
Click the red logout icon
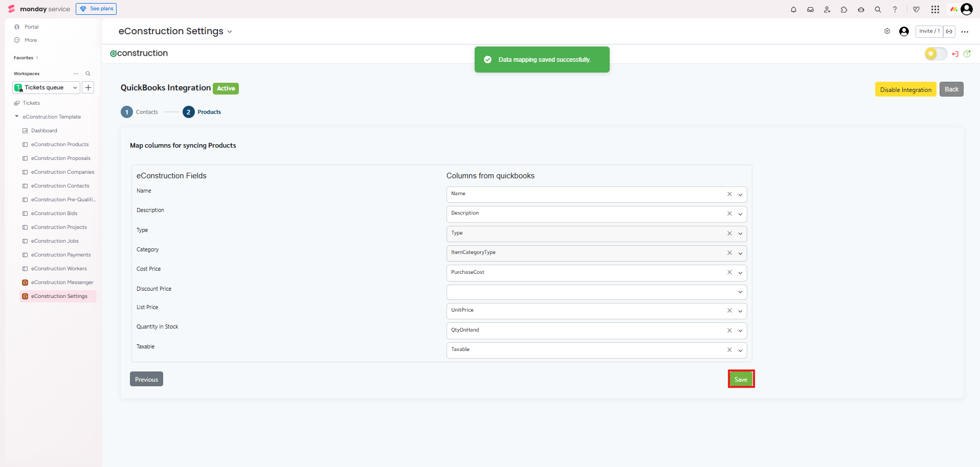click(x=955, y=54)
